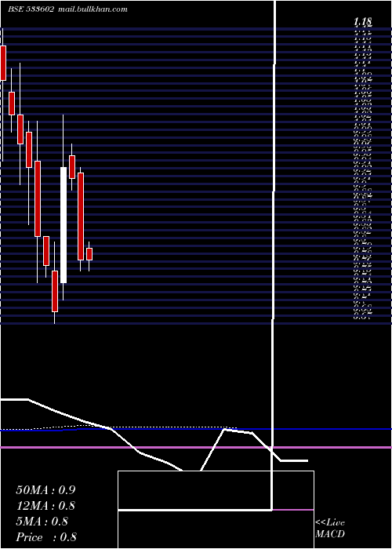
Task: Click the 'Price : 0.8' label
Action: coord(46,537)
